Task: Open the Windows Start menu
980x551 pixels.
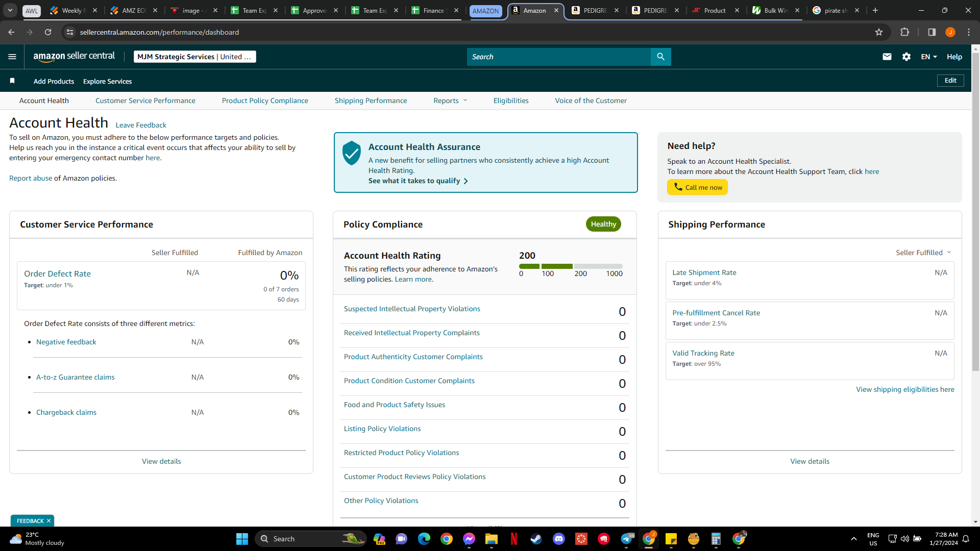Action: click(242, 539)
